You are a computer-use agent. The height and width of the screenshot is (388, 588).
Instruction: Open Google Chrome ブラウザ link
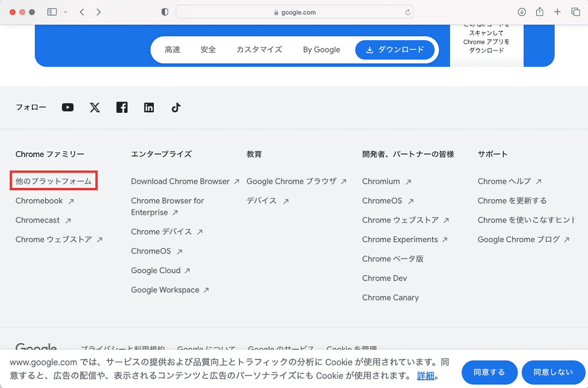pos(296,181)
